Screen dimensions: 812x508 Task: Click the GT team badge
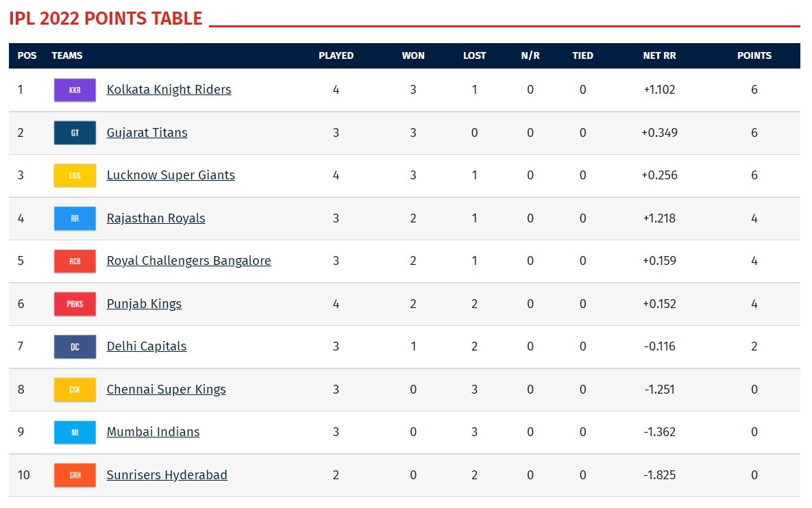pyautogui.click(x=74, y=133)
